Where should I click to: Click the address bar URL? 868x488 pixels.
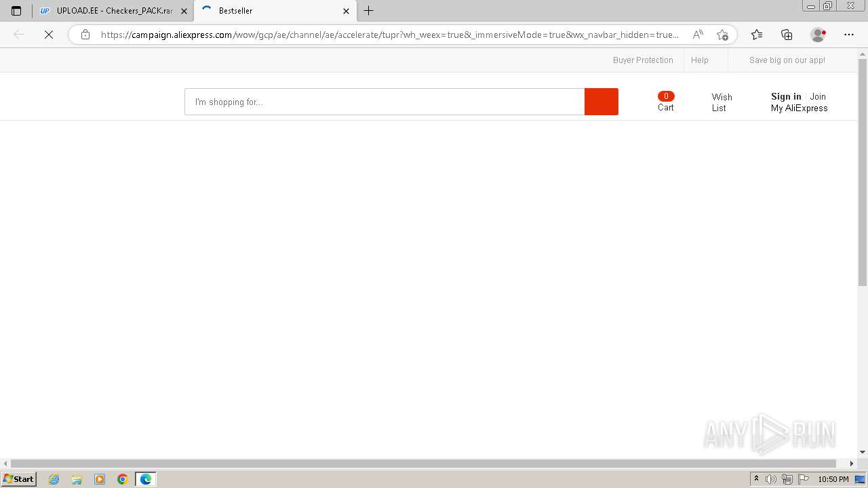click(x=389, y=35)
